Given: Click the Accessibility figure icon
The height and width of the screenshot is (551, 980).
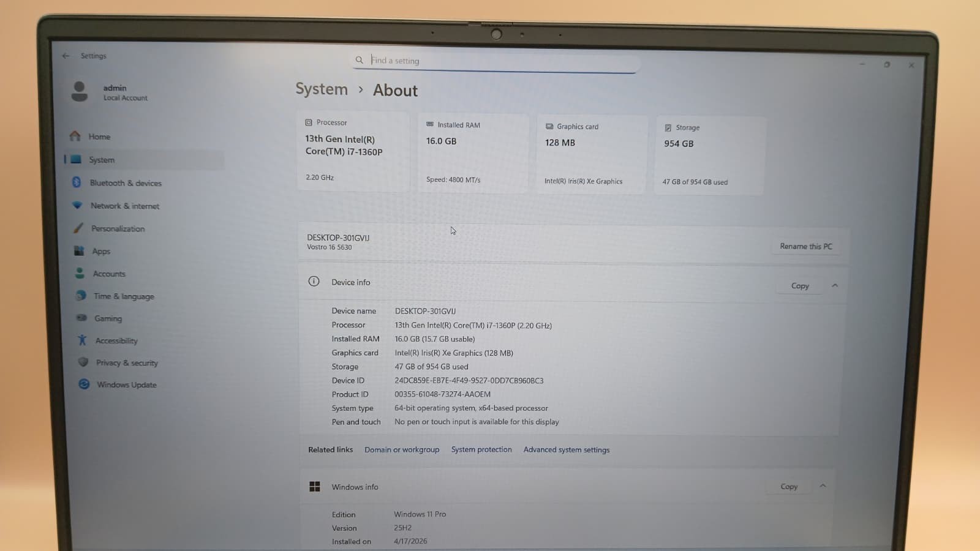Looking at the screenshot, I should (82, 340).
